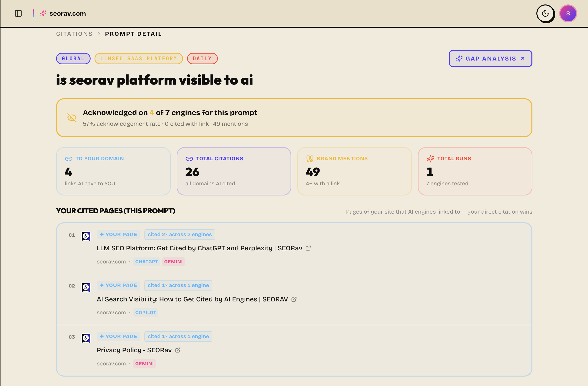Viewport: 588px width, 386px height.
Task: Click the link icon on To Your Domain
Action: coord(68,159)
